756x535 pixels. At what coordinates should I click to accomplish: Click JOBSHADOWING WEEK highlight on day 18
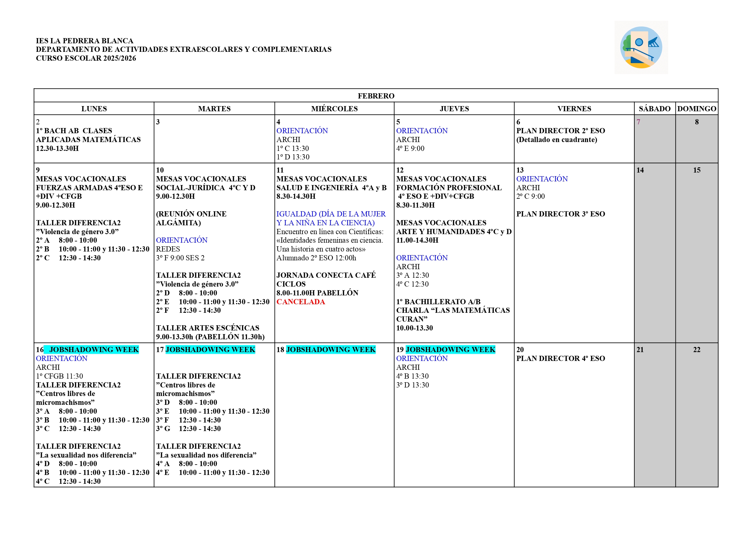pos(330,350)
